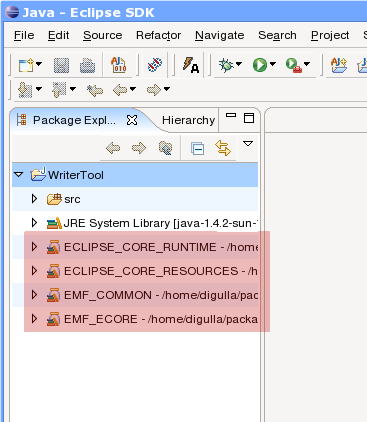
Task: Expand the EMF_COMMON node
Action: [34, 295]
